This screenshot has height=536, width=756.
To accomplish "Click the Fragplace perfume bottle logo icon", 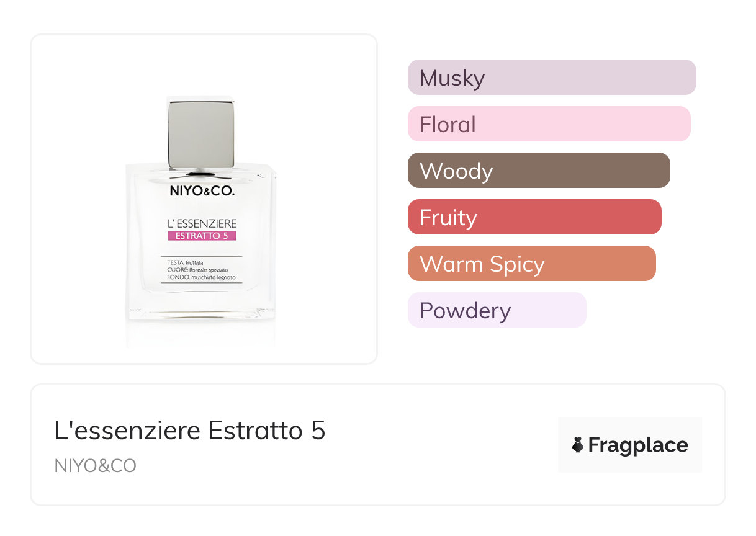I will pyautogui.click(x=578, y=445).
